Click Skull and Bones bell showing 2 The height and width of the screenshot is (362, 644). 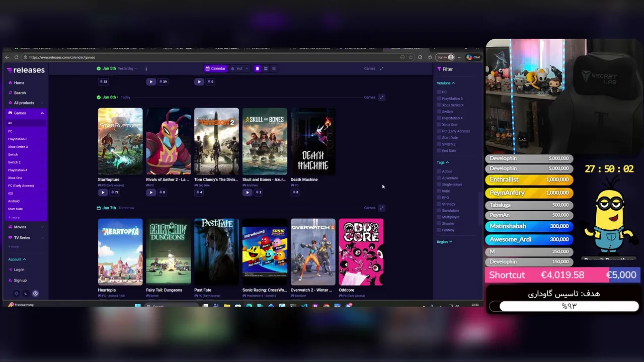pyautogui.click(x=259, y=192)
